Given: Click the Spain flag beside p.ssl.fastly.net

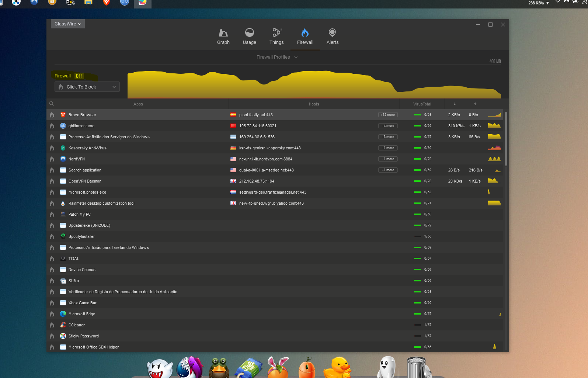Looking at the screenshot, I should 233,115.
